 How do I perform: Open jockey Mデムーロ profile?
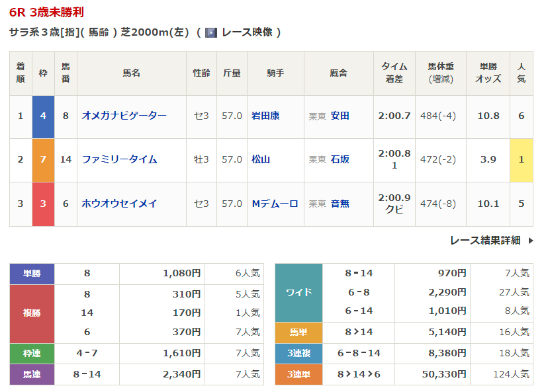(275, 204)
